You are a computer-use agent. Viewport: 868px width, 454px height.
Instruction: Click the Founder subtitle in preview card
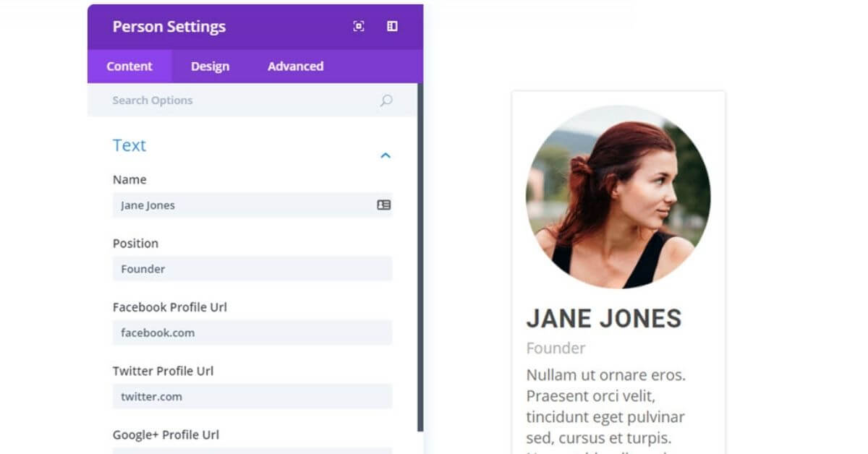coord(556,348)
